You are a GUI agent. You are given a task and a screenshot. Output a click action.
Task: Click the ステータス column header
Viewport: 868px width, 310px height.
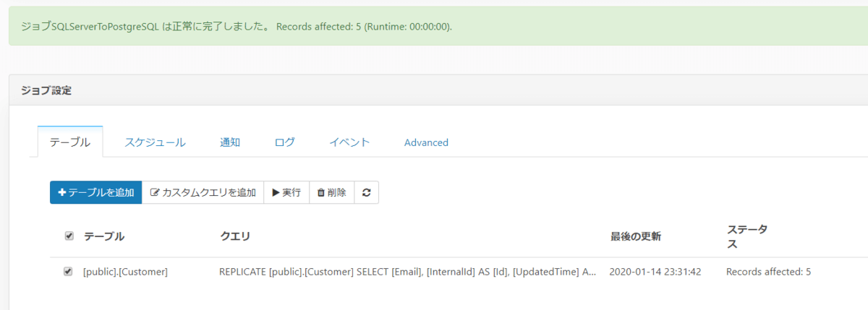pos(747,236)
